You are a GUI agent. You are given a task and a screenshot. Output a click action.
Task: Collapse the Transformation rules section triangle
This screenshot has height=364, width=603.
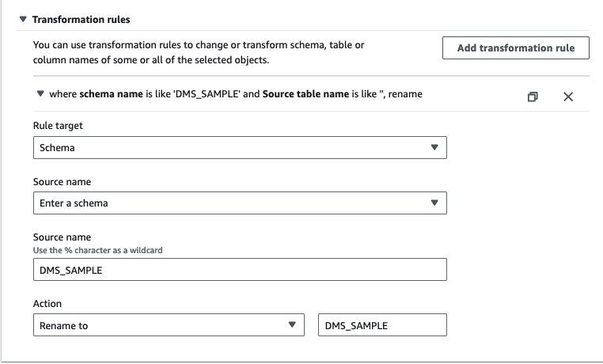pyautogui.click(x=22, y=19)
